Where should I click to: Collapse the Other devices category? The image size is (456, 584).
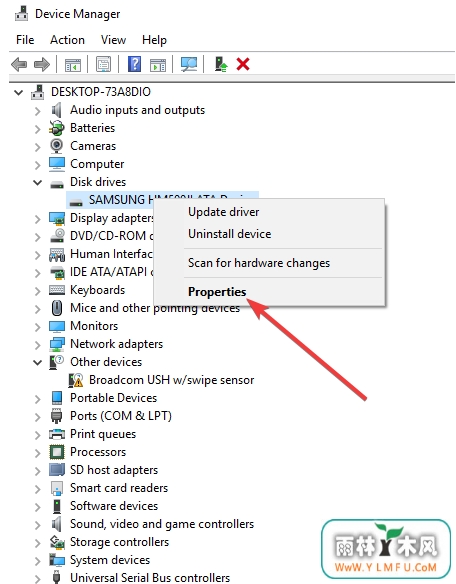click(x=38, y=362)
